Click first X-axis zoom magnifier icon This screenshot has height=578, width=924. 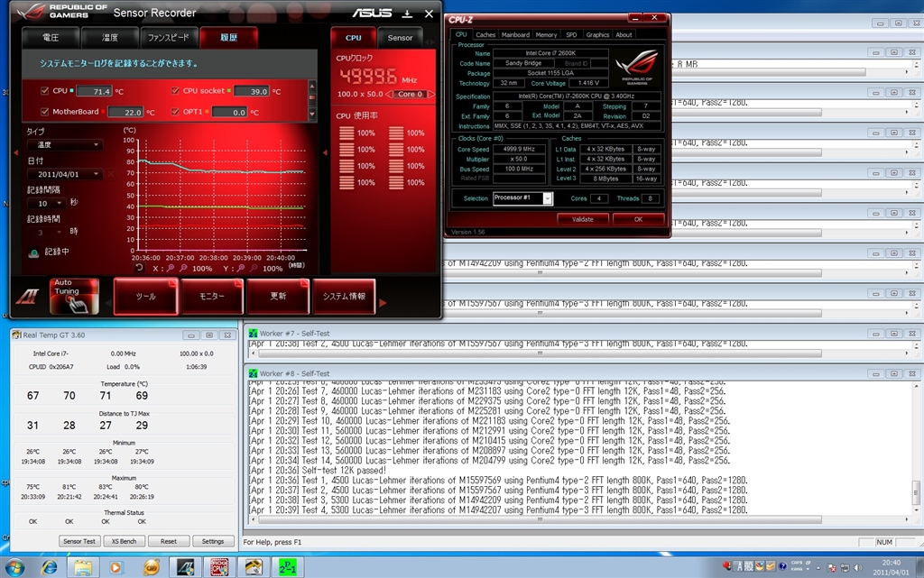[171, 268]
